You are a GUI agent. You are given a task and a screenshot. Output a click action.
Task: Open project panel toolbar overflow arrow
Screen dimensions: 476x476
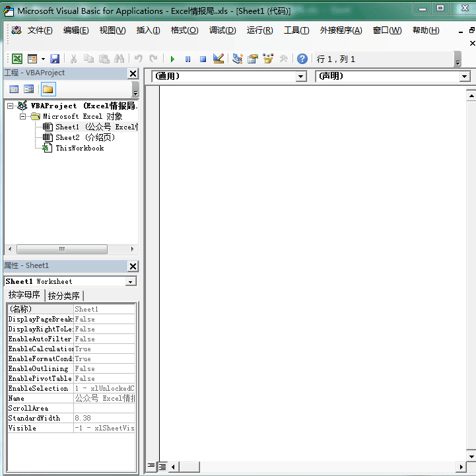(x=136, y=90)
